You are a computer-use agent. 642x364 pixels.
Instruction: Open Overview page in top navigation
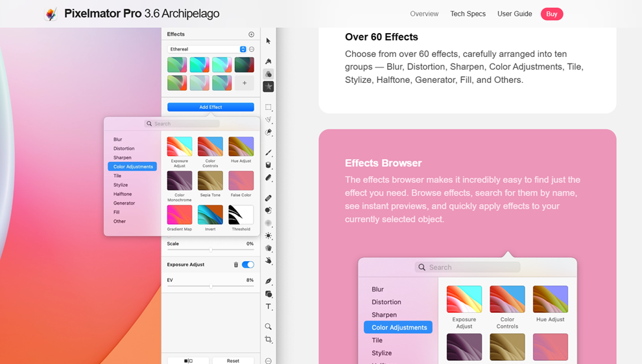point(424,14)
